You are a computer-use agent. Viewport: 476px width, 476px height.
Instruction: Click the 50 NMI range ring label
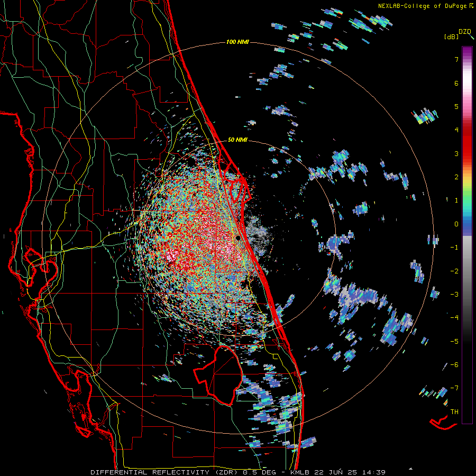[x=237, y=140]
